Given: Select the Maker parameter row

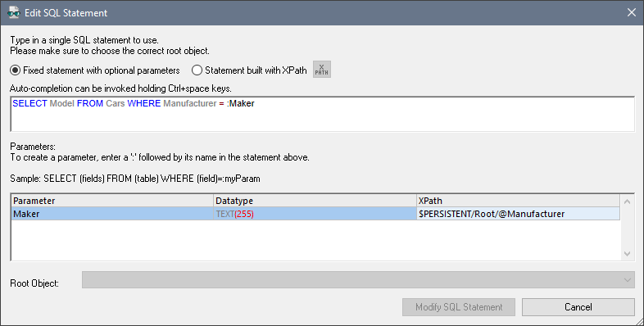Looking at the screenshot, I should tap(315, 214).
